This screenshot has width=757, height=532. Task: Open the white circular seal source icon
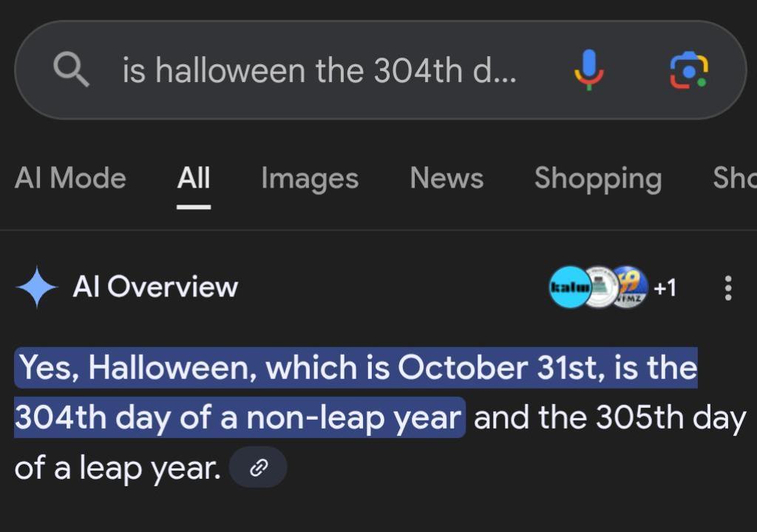click(600, 287)
